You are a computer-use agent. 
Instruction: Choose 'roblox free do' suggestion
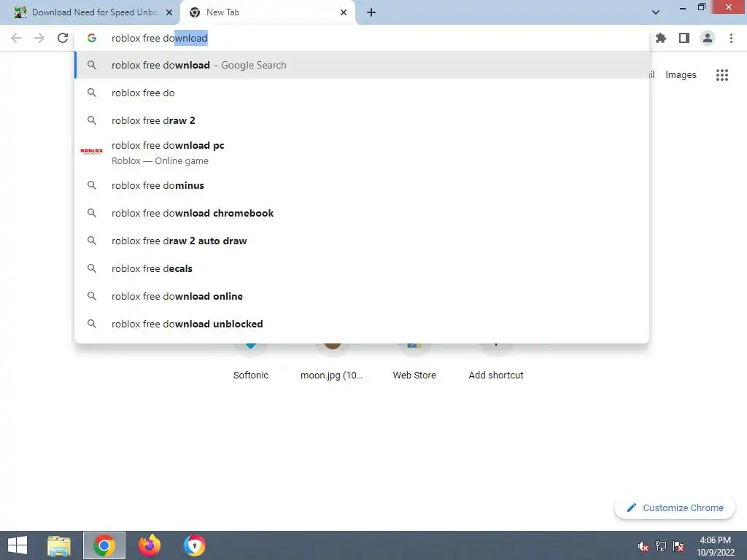click(x=362, y=93)
